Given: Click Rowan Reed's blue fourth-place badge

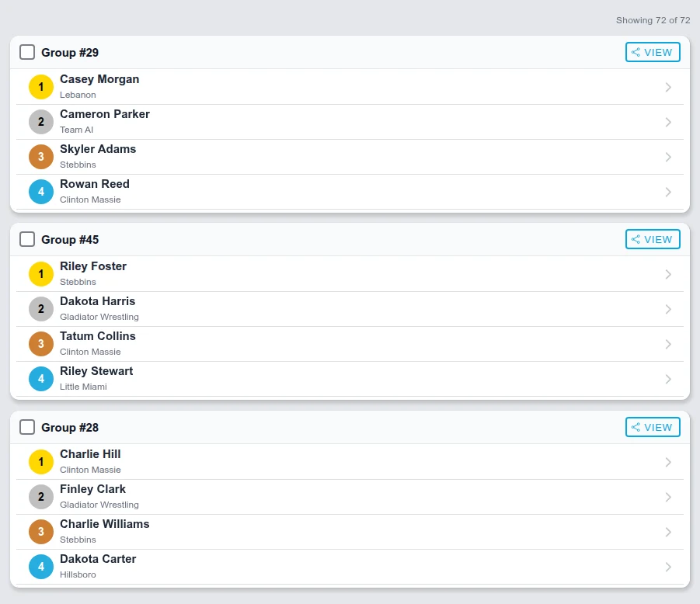Looking at the screenshot, I should [x=41, y=192].
